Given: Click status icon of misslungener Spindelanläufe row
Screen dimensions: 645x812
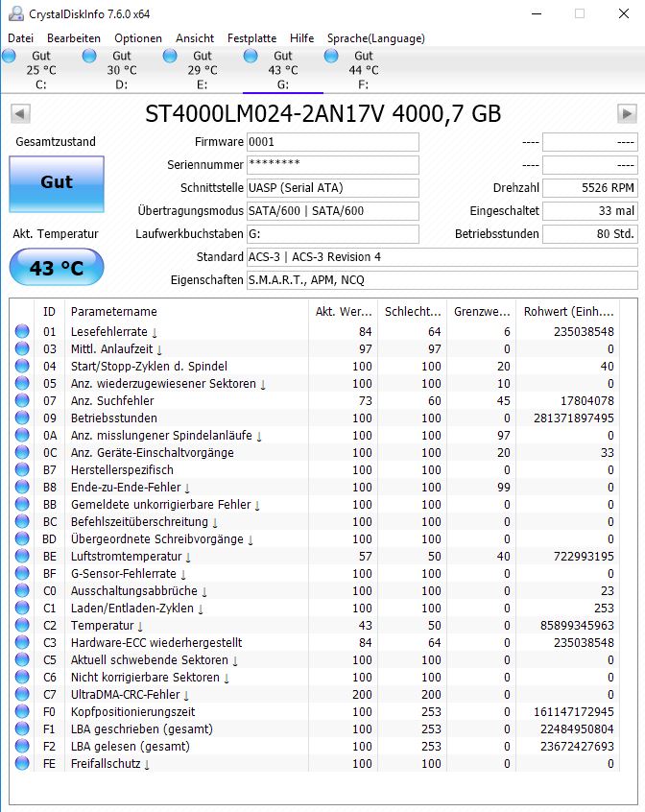Looking at the screenshot, I should click(22, 435).
